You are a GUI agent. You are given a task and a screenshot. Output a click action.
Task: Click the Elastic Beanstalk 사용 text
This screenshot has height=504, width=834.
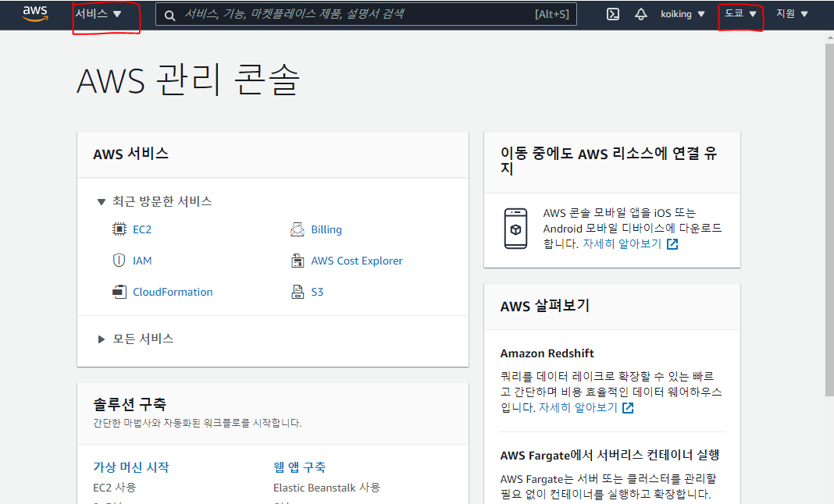pos(326,488)
